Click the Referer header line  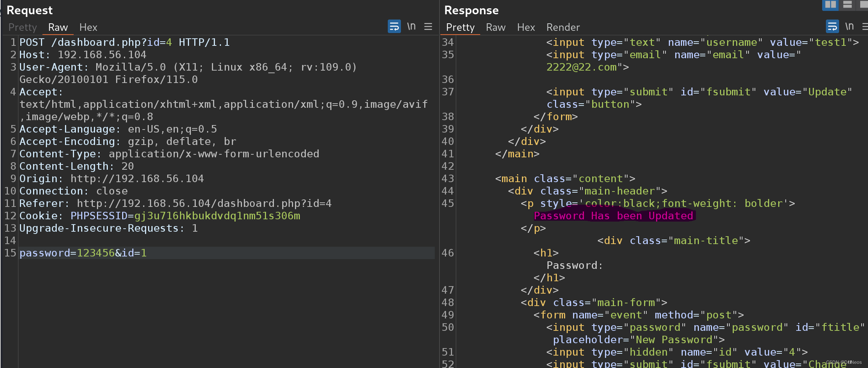pyautogui.click(x=175, y=204)
